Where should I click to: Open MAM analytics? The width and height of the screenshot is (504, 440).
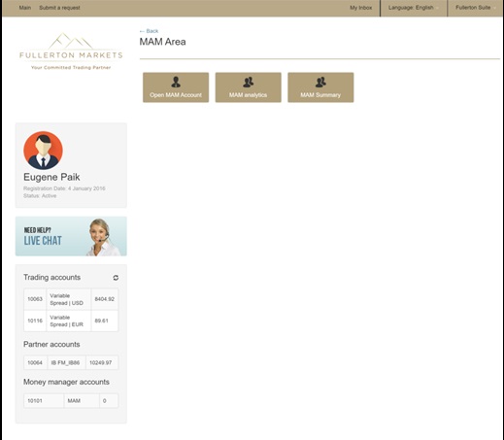[x=249, y=87]
